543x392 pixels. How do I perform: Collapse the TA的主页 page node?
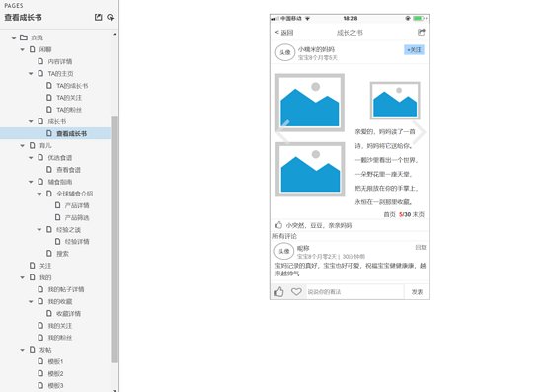(31, 73)
